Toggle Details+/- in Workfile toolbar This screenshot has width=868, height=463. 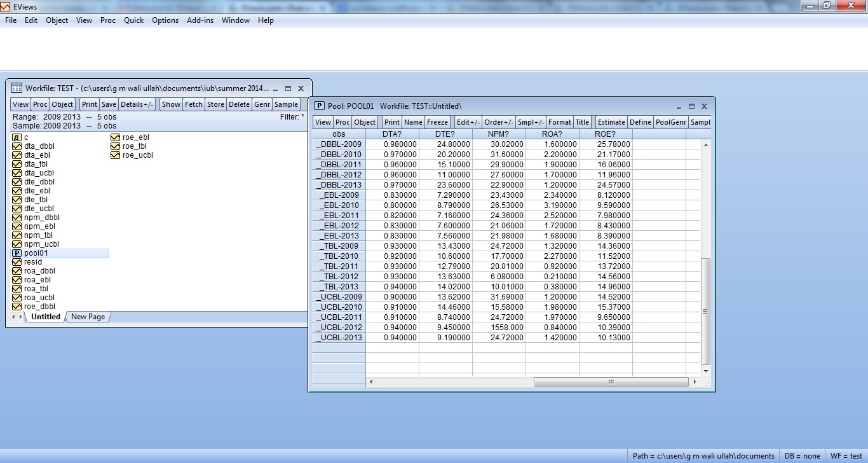[x=137, y=104]
